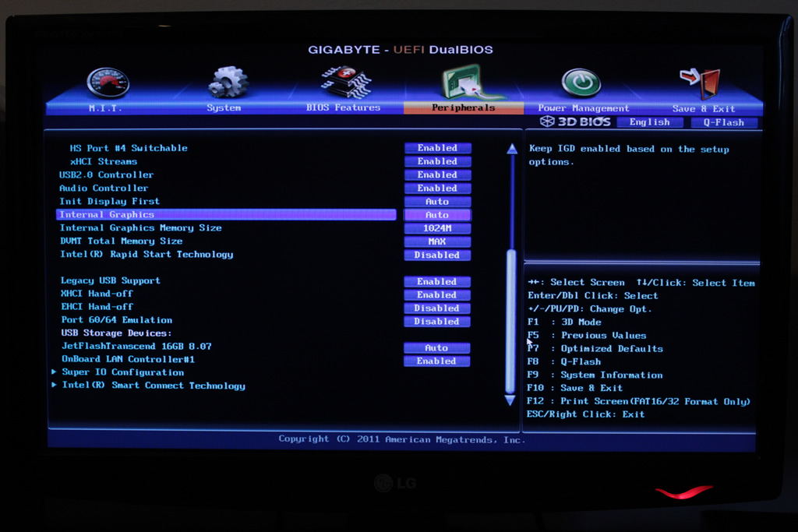The width and height of the screenshot is (798, 532).
Task: Open the BIOS Features chip icon
Action: (x=346, y=82)
